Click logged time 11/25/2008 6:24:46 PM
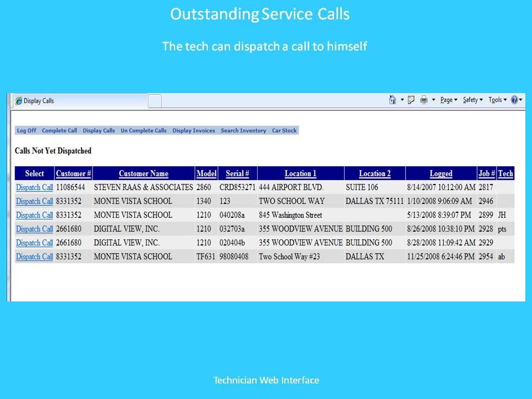 [441, 257]
